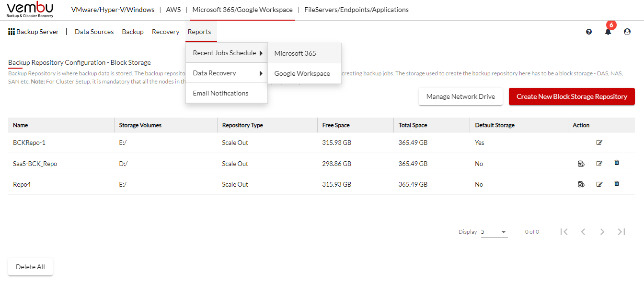Viewport: 644px width, 286px height.
Task: Switch to the FileServers/Endpoints/Applications tab
Action: point(356,10)
